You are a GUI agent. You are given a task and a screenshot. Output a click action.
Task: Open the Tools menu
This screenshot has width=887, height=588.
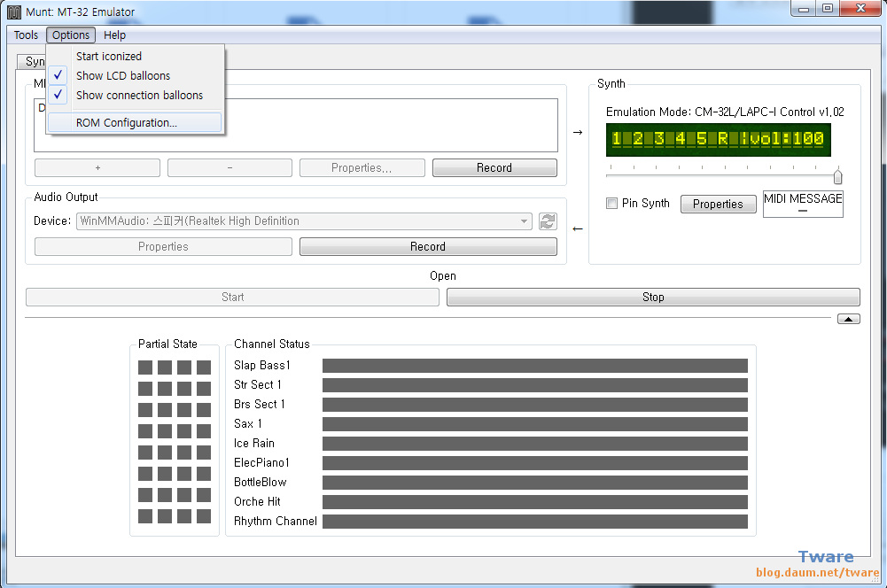pos(26,35)
